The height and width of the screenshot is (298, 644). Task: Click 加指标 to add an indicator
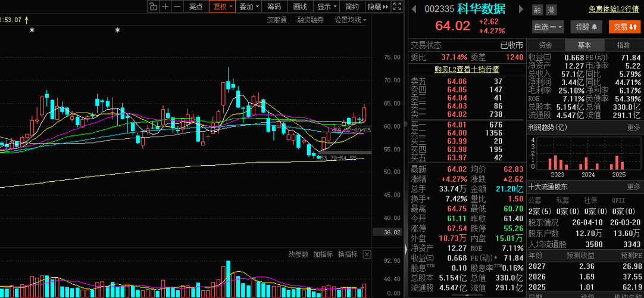pos(323,254)
